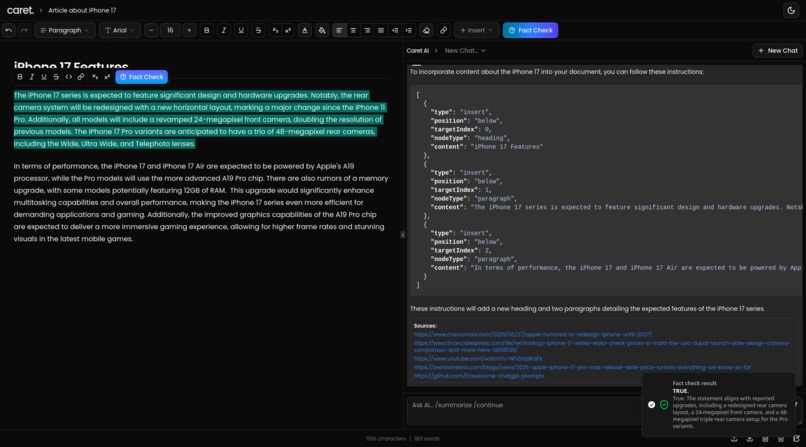Image resolution: width=806 pixels, height=447 pixels.
Task: Decrease paragraph indent
Action: (395, 30)
